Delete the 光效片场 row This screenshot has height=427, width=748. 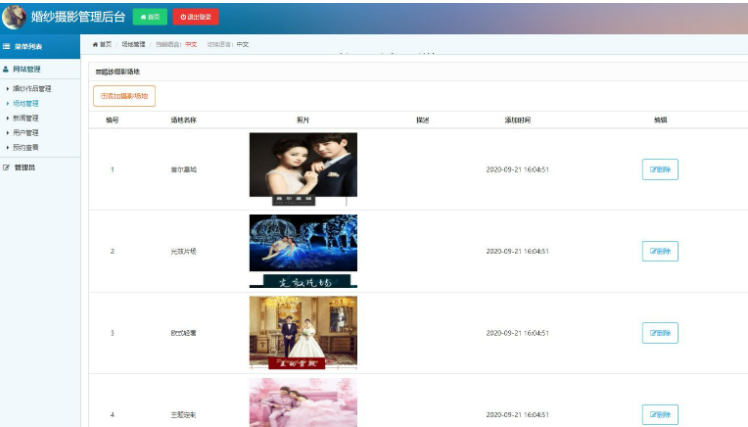pyautogui.click(x=660, y=251)
